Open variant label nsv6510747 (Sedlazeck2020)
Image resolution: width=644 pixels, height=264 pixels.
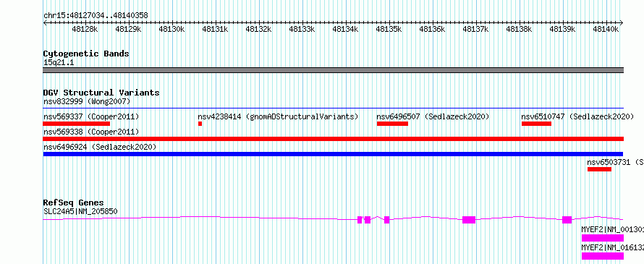pyautogui.click(x=578, y=116)
